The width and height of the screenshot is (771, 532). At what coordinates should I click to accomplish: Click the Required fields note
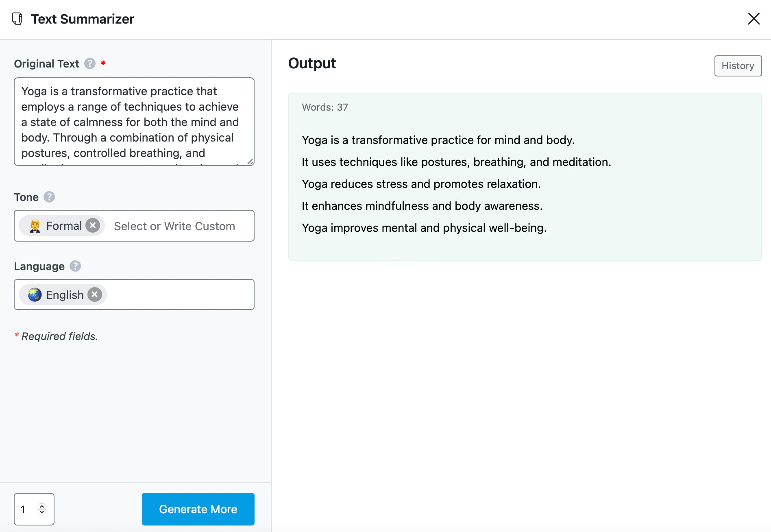point(56,336)
